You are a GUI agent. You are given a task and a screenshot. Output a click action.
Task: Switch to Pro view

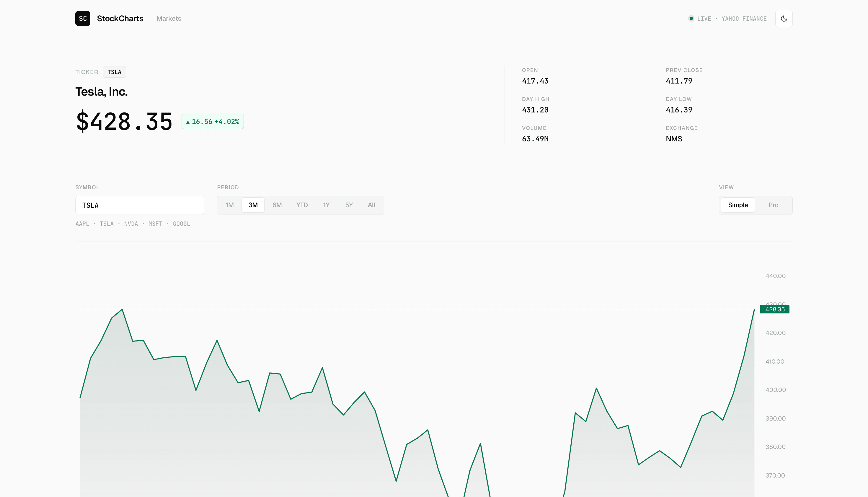pos(773,205)
